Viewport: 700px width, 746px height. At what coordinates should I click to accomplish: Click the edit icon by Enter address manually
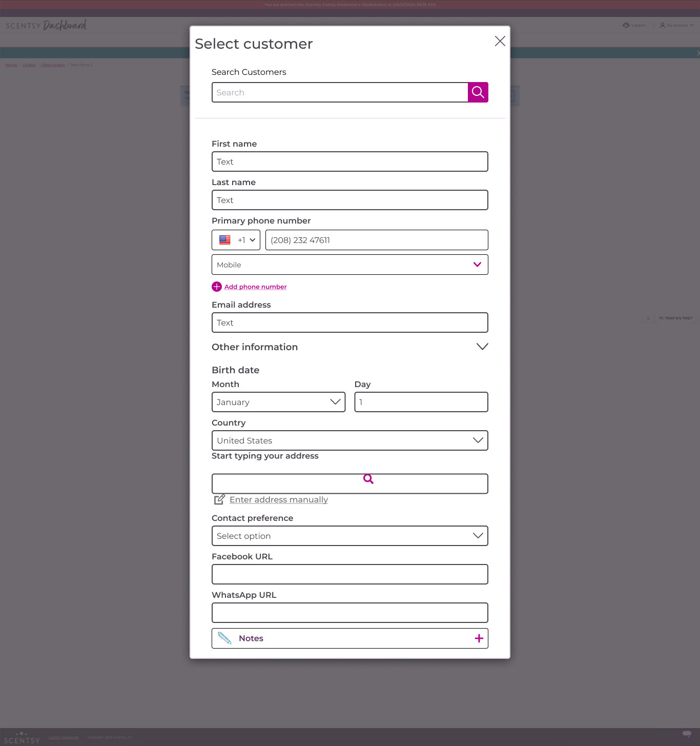click(219, 499)
